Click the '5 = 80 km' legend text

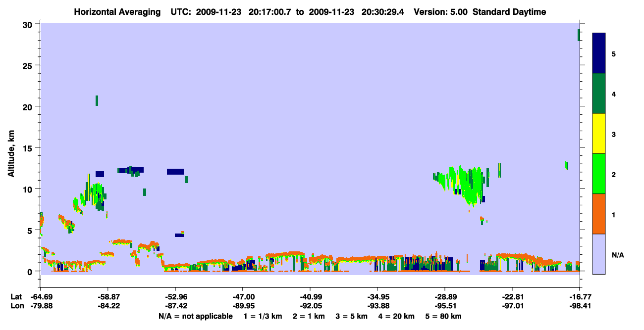pos(444,316)
